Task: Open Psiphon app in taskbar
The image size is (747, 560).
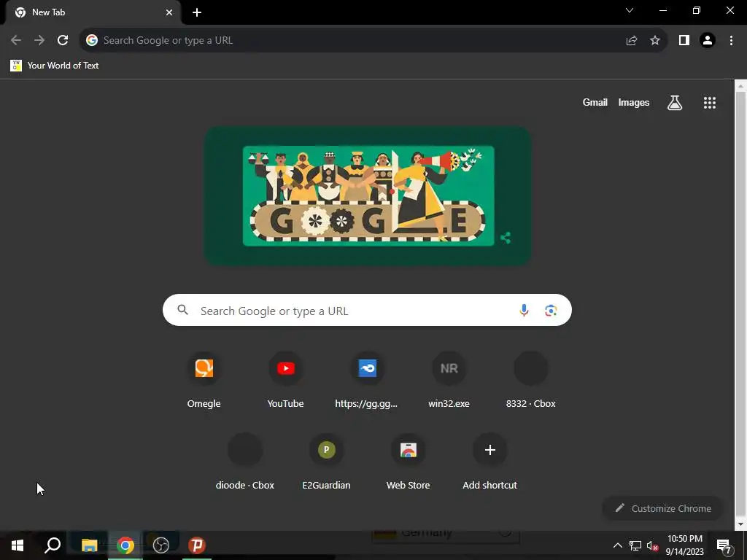Action: 197,545
